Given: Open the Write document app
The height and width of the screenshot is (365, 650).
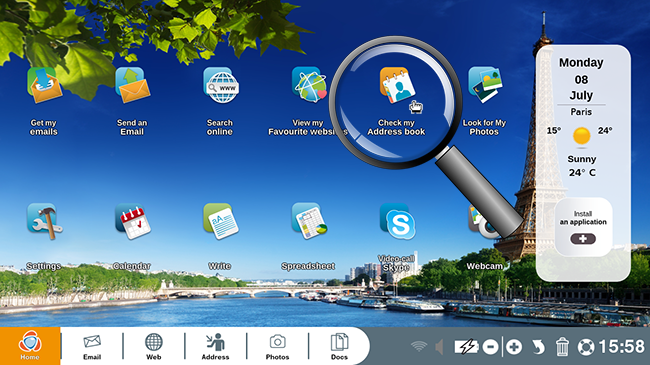Looking at the screenshot, I should [x=221, y=221].
